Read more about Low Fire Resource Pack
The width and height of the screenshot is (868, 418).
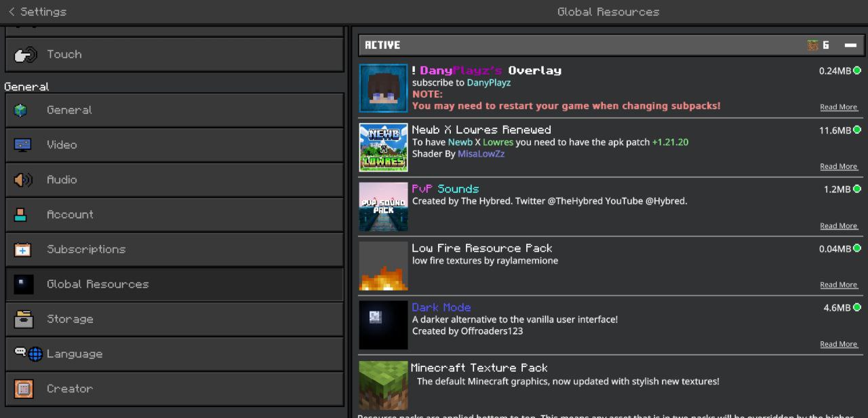839,285
